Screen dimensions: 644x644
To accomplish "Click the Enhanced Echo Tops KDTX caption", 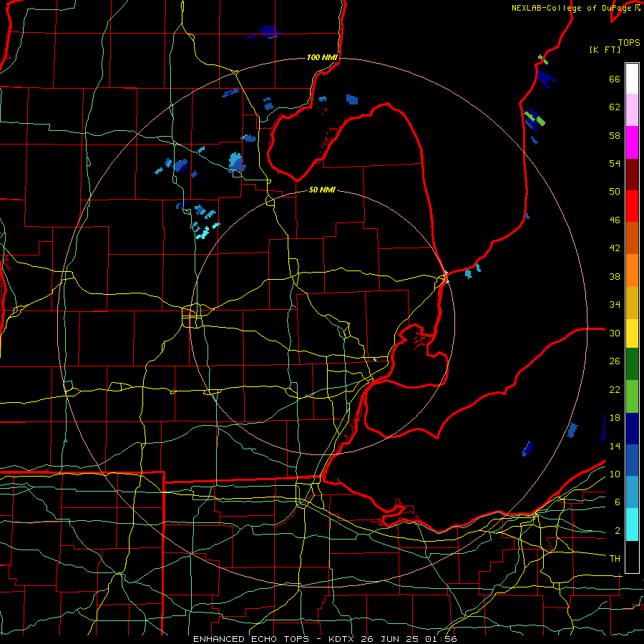I will click(x=325, y=639).
